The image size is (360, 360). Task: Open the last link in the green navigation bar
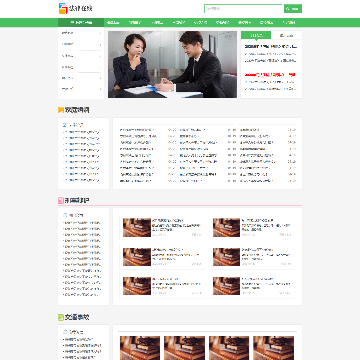(x=289, y=23)
